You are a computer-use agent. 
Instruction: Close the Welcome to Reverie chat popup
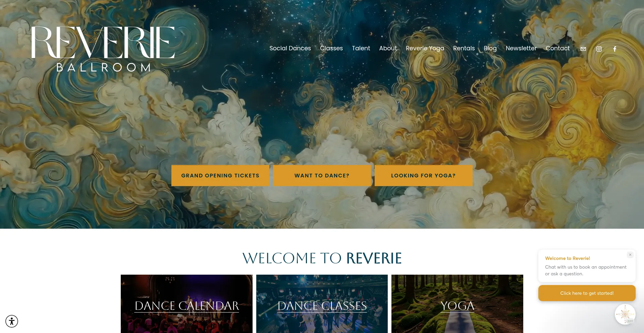coord(630,255)
